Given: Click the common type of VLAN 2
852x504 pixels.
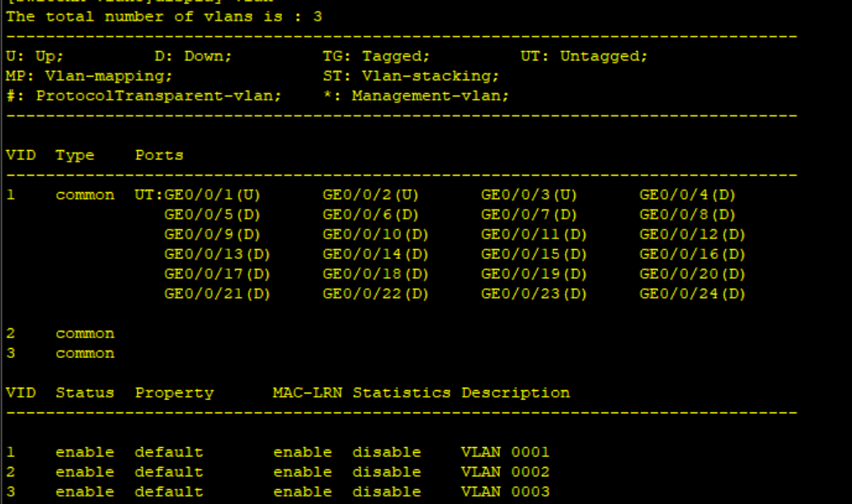Looking at the screenshot, I should 85,333.
